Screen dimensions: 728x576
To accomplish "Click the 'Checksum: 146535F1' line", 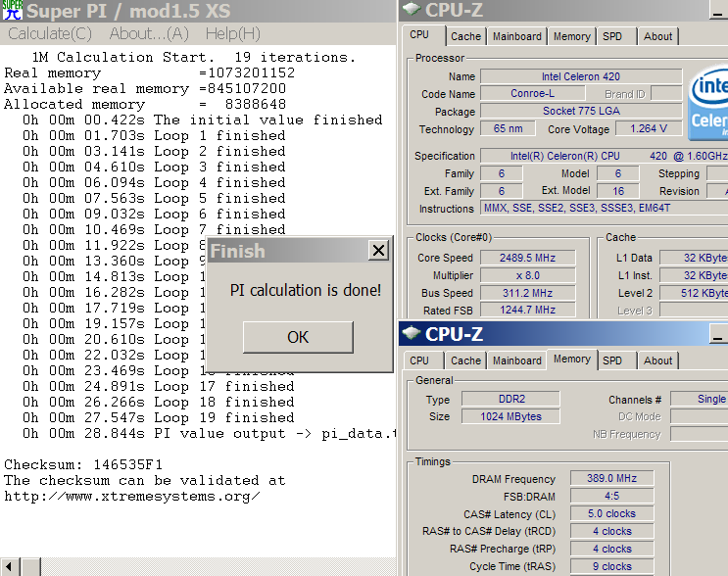I will [83, 464].
